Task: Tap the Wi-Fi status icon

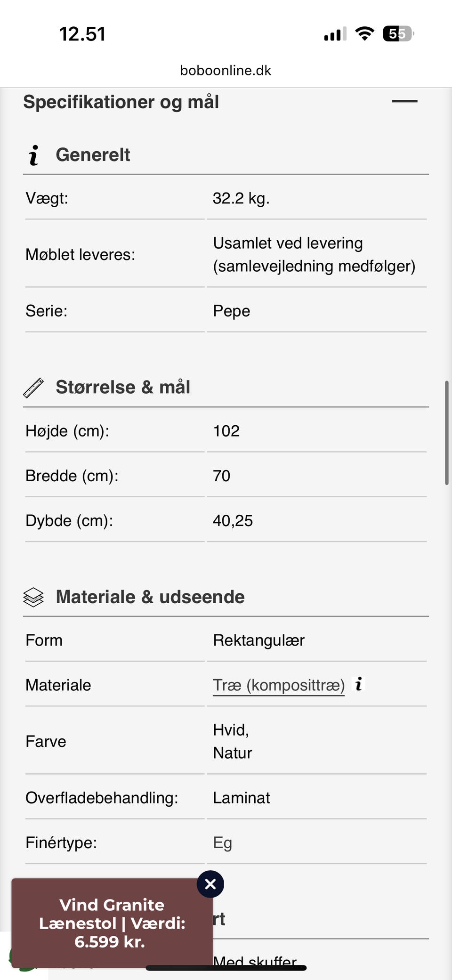Action: (x=364, y=34)
